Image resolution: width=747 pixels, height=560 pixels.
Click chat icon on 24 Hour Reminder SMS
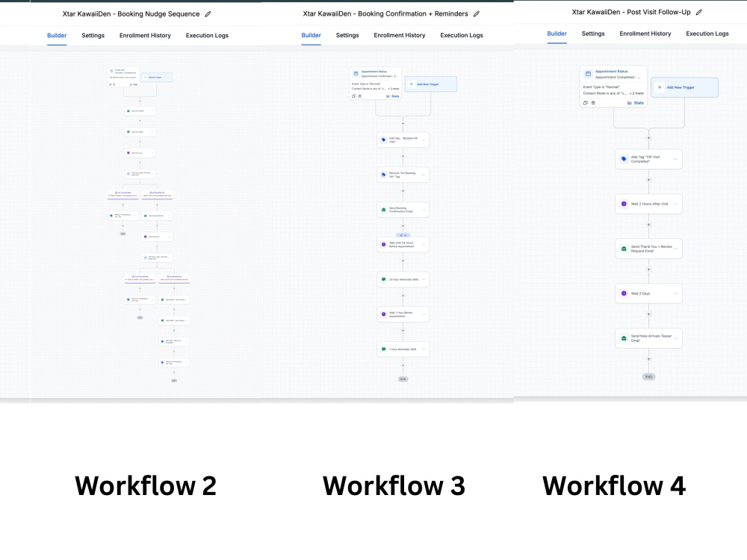(383, 279)
